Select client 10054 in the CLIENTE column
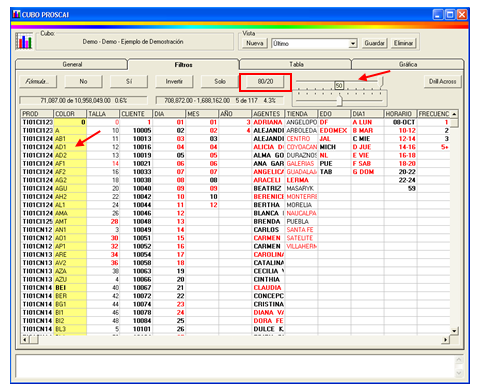 tap(136, 254)
